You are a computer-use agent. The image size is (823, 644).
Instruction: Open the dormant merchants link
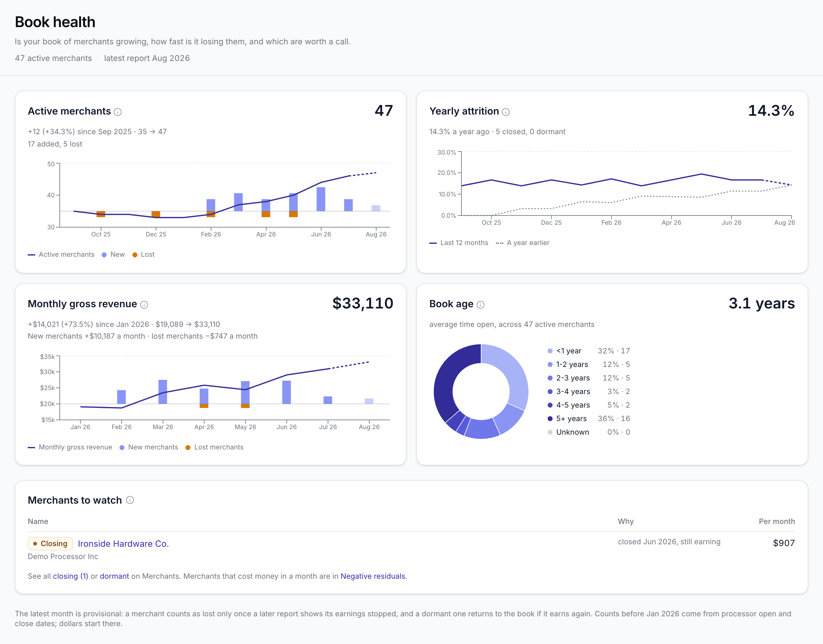pos(114,576)
